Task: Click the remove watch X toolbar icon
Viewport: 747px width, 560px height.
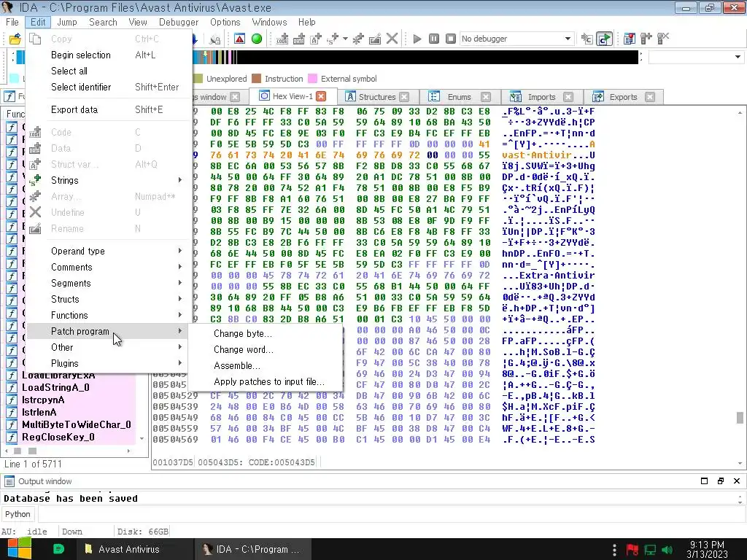Action: coord(662,39)
